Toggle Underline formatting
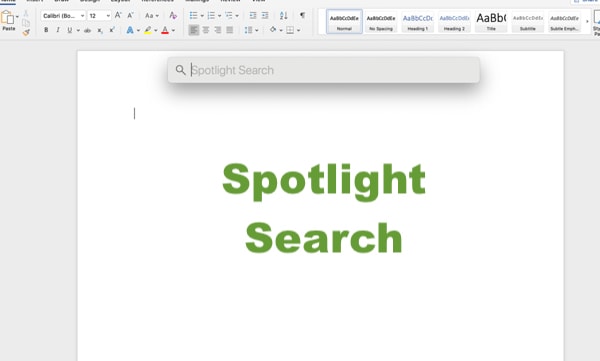 pos(70,30)
